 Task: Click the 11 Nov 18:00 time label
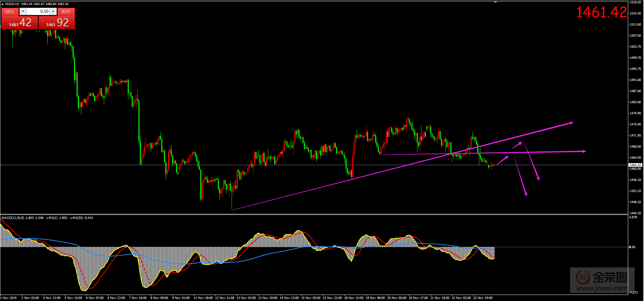tap(203, 298)
